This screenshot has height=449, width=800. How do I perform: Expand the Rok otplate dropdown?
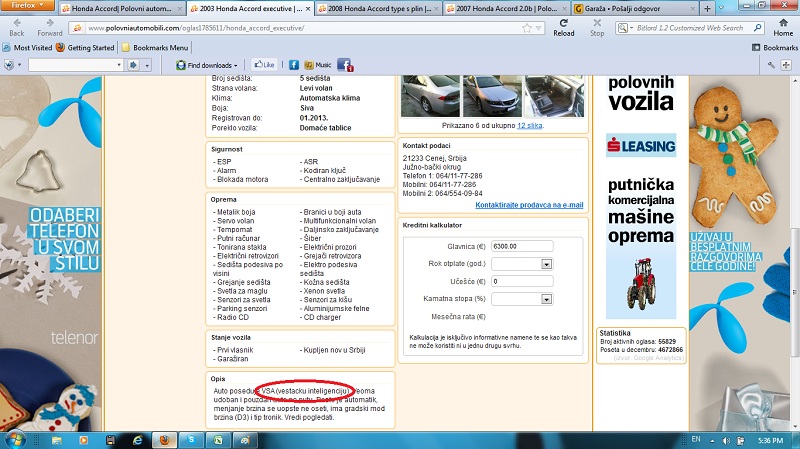[547, 264]
